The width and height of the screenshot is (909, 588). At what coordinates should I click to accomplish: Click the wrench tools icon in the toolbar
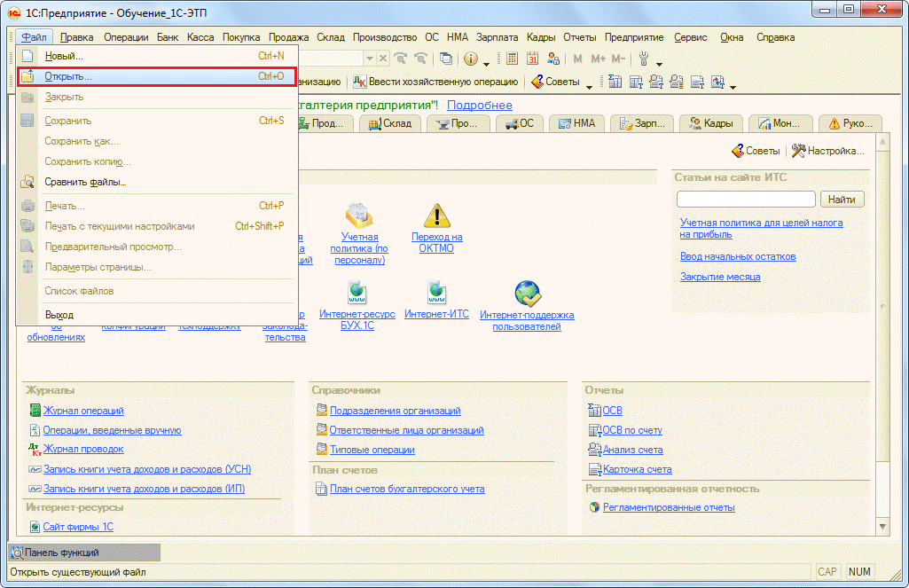pos(644,59)
